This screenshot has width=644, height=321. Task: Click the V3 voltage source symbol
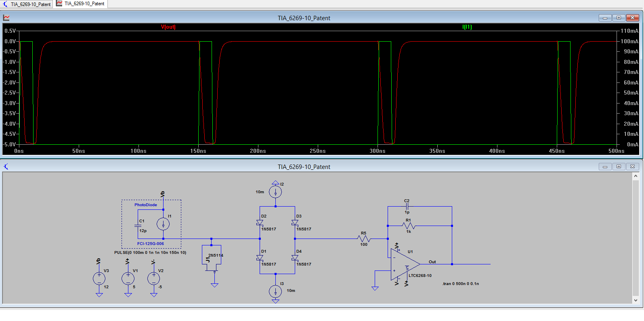[x=99, y=278]
